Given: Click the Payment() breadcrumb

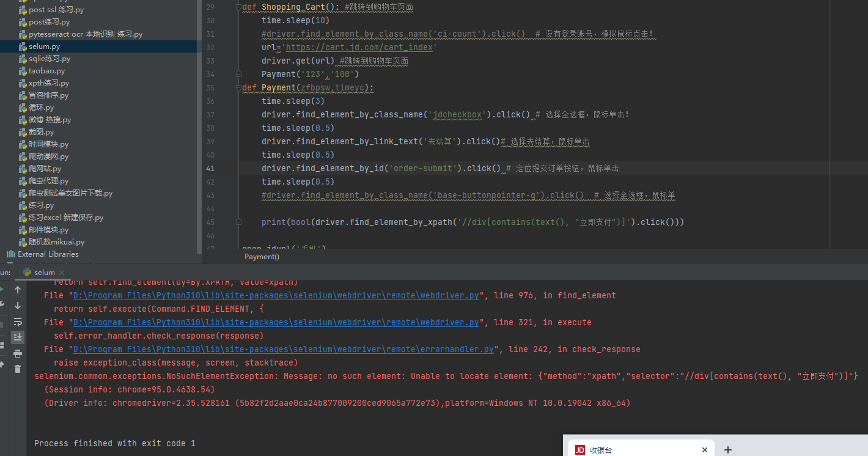Looking at the screenshot, I should [x=262, y=257].
